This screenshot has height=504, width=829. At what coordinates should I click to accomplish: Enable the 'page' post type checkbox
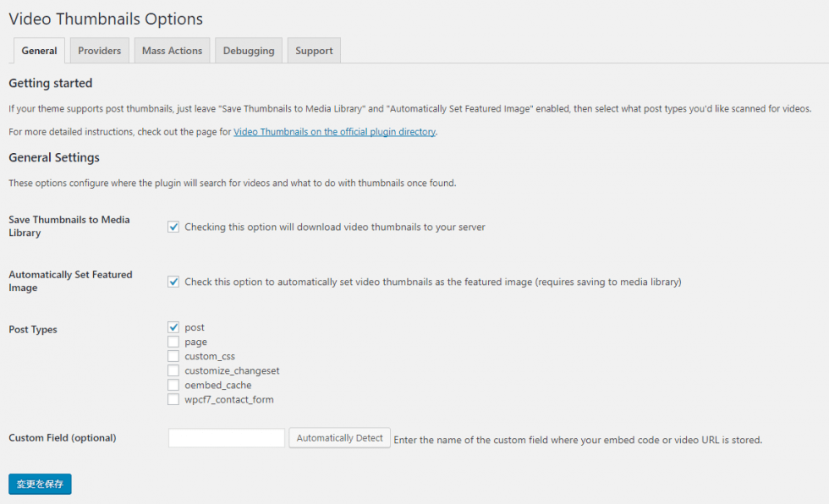coord(173,342)
